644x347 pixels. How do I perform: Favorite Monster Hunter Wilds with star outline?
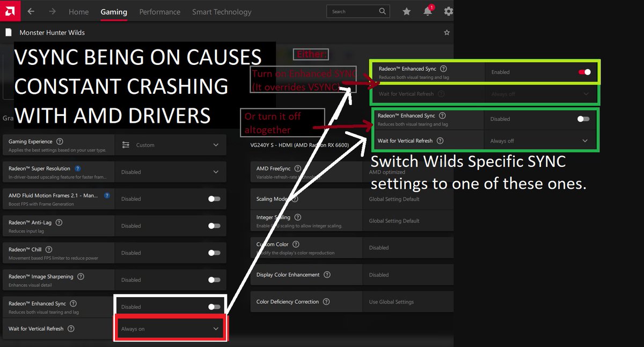(447, 33)
